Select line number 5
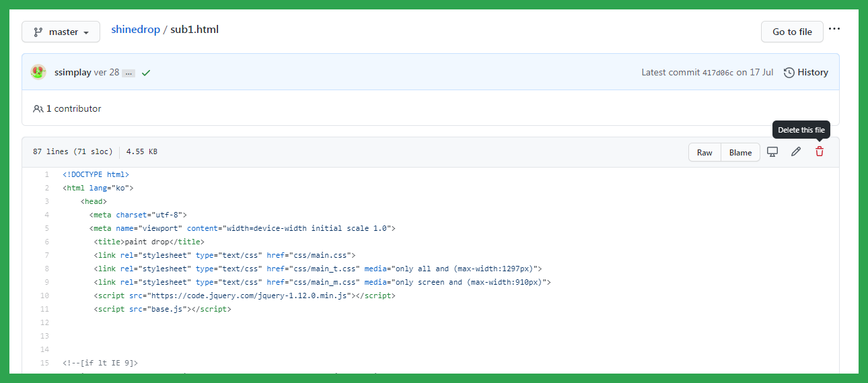Screen dimensions: 868x383 tap(46, 228)
